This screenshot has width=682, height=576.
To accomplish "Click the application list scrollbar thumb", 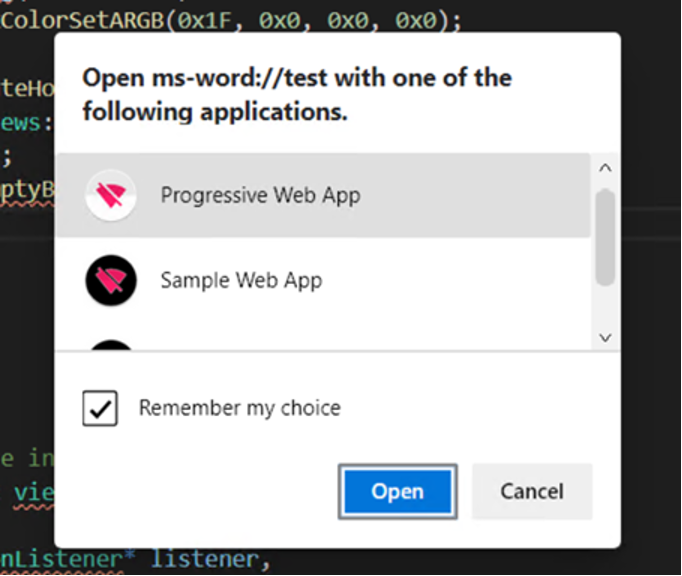I will 605,237.
